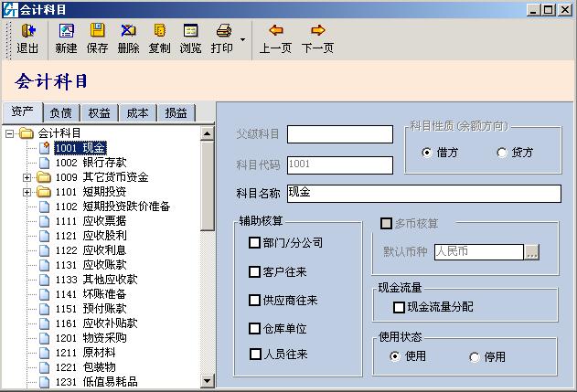
Task: Click document icon of 1121 应收股利
Action: (x=45, y=236)
